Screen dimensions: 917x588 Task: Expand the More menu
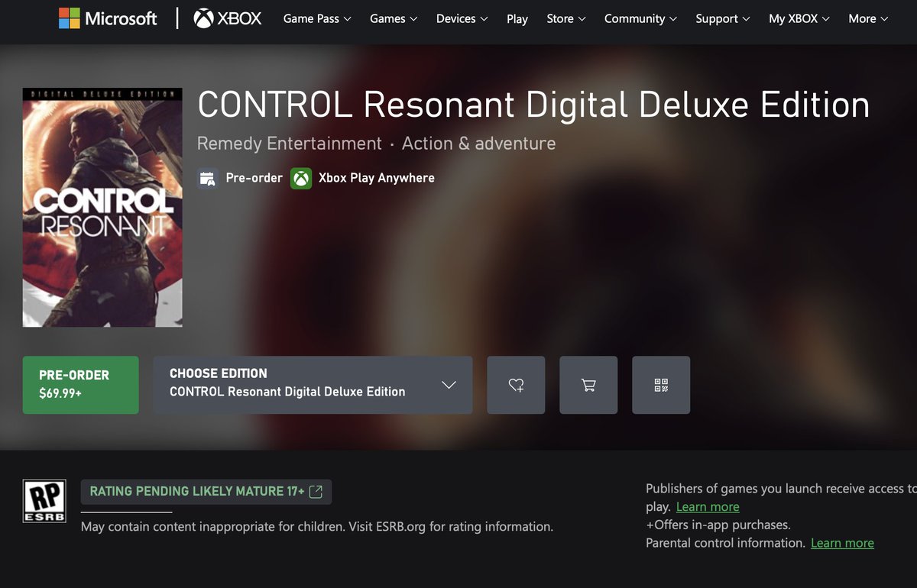tap(869, 18)
